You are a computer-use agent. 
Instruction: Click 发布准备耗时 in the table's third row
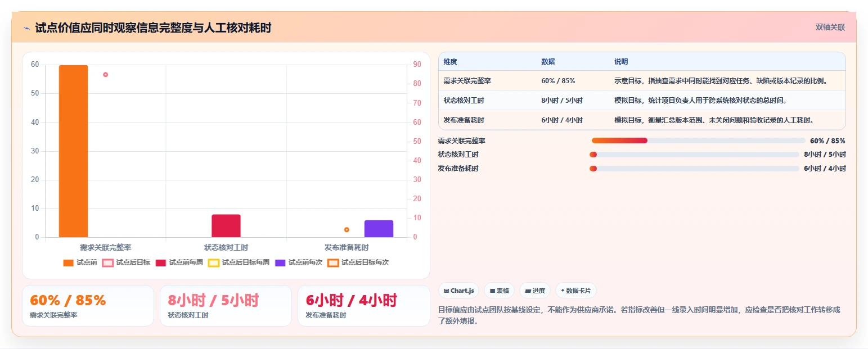(464, 120)
